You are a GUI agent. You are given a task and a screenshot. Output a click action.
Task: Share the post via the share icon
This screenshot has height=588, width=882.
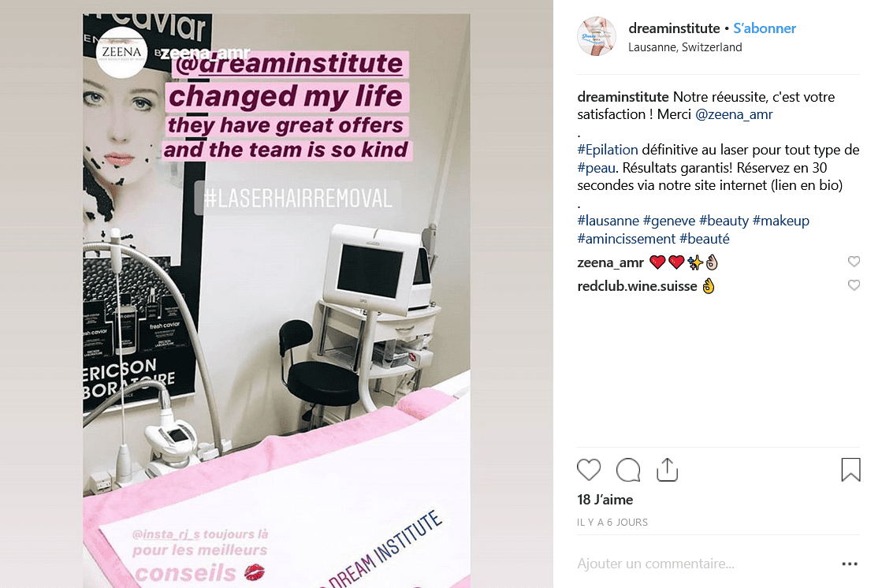point(667,470)
